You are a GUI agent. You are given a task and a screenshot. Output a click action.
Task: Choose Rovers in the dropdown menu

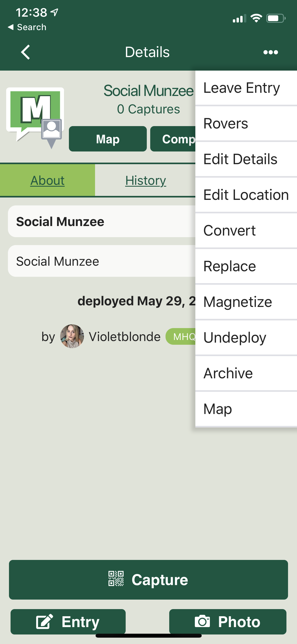[246, 123]
